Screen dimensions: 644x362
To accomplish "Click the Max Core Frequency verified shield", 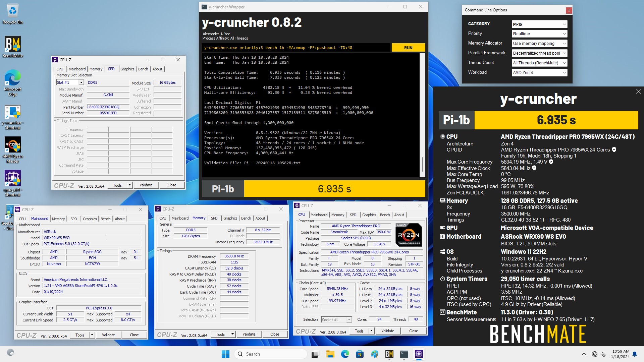I will tap(551, 162).
